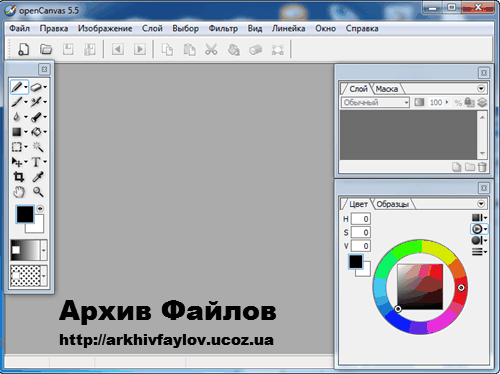Image resolution: width=500 pixels, height=374 pixels.
Task: Select the Paint bucket tool
Action: click(x=36, y=132)
